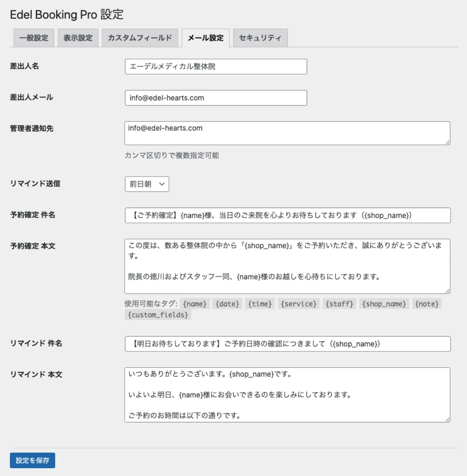The height and width of the screenshot is (476, 467).
Task: Click the {shop_name} tag chip
Action: coord(384,304)
